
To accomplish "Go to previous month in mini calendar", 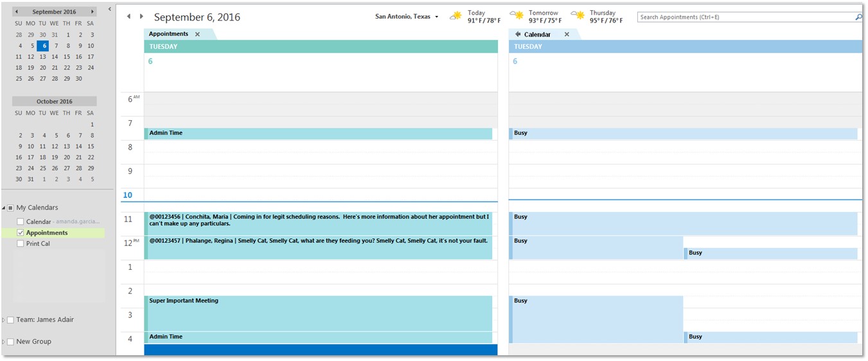I will pyautogui.click(x=16, y=12).
